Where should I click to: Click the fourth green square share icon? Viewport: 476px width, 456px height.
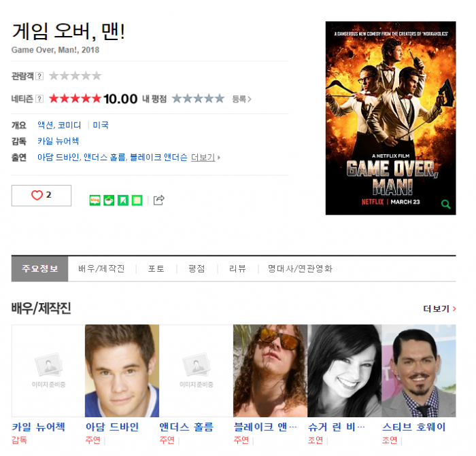coord(137,200)
